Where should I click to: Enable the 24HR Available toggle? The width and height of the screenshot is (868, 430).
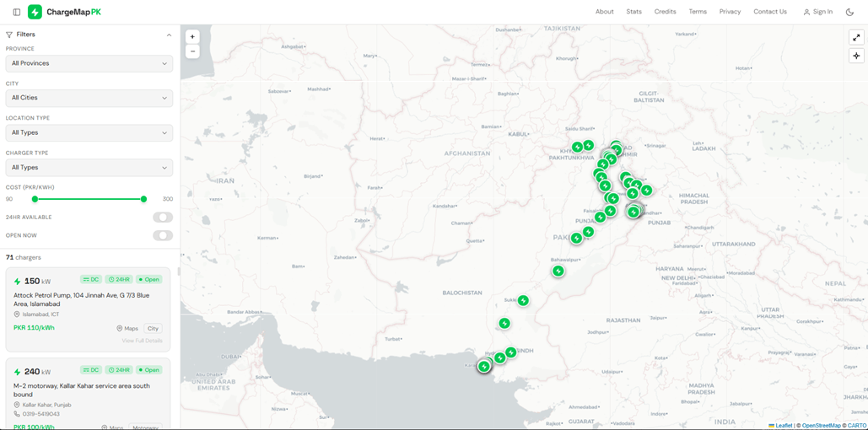point(162,218)
